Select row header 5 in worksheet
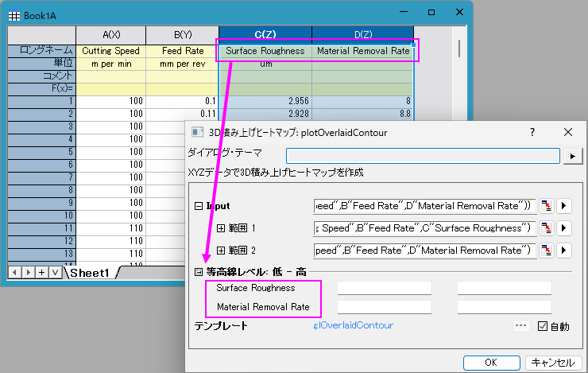 click(41, 153)
